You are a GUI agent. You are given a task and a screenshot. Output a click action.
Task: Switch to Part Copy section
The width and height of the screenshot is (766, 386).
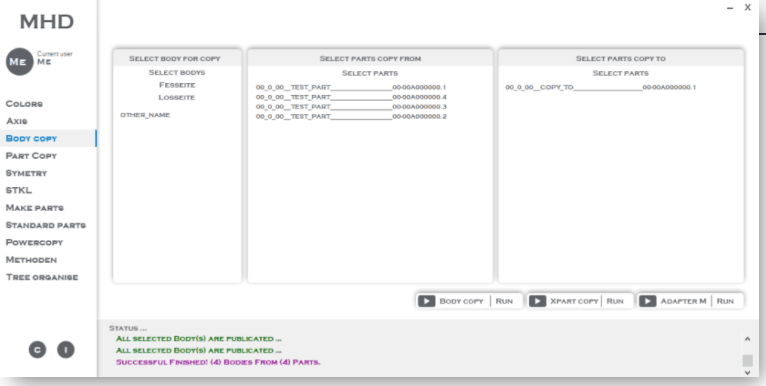point(31,155)
